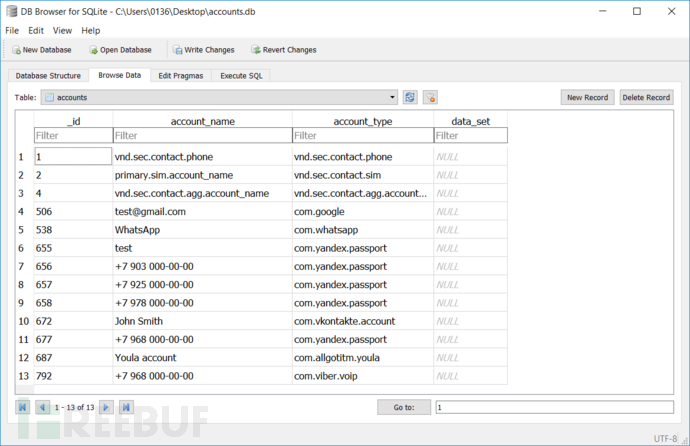
Task: Clear all filters icon
Action: (430, 97)
